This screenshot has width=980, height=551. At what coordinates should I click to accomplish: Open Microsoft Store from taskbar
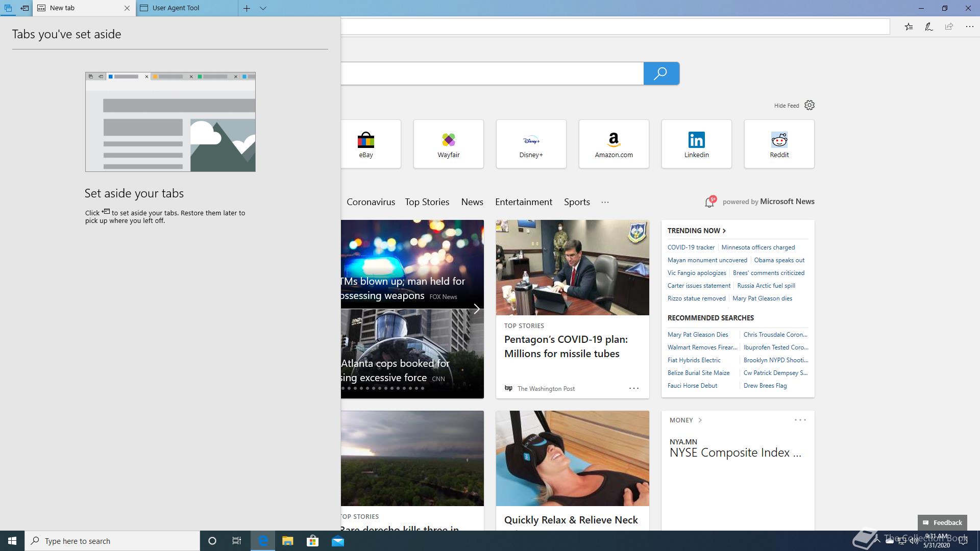coord(312,541)
